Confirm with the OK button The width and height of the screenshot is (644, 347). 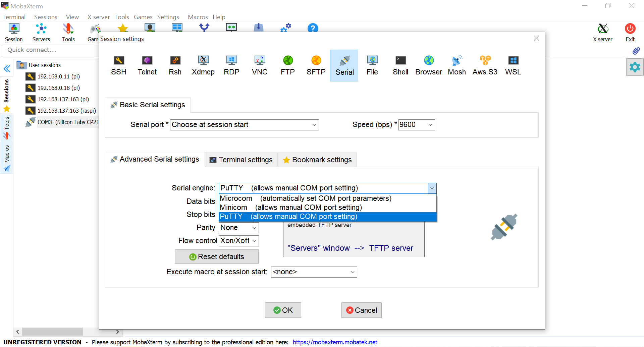(283, 310)
